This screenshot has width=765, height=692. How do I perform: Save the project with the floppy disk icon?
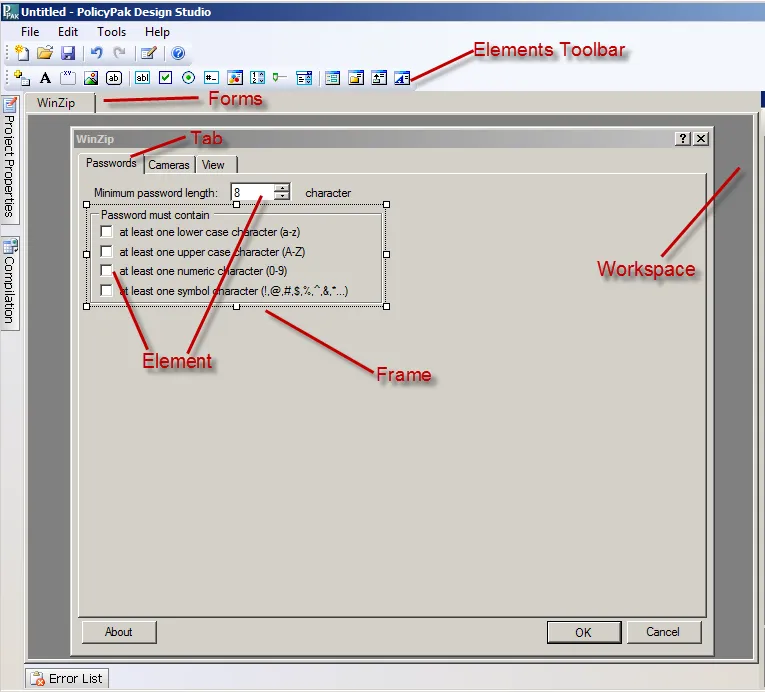click(68, 53)
